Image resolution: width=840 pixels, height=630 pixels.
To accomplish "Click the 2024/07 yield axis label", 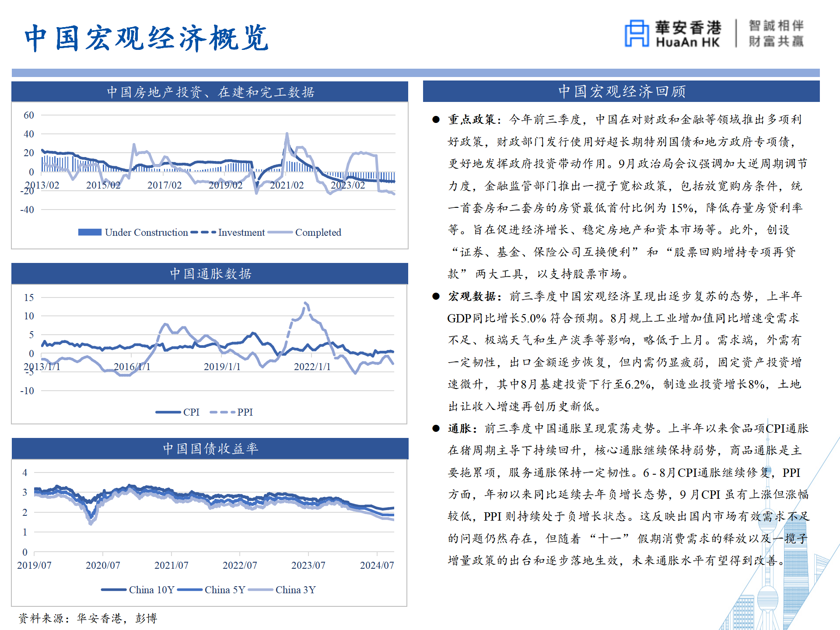I will [x=377, y=565].
